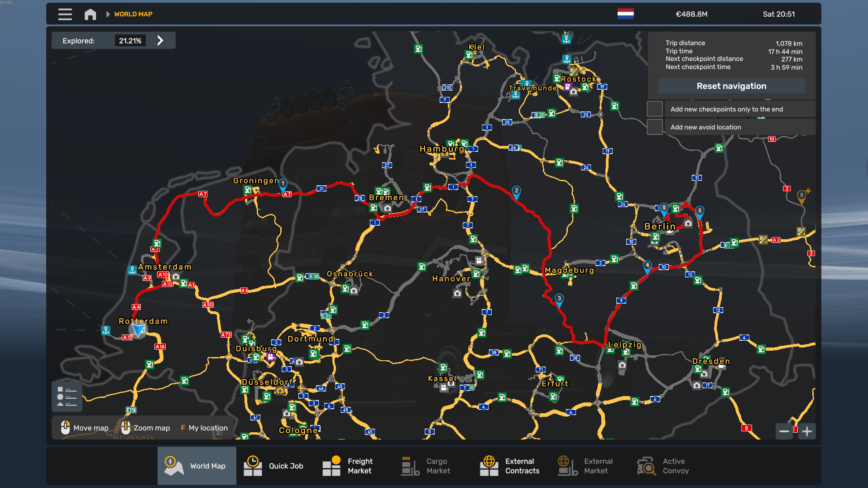Click the Netherlands flag icon

625,14
